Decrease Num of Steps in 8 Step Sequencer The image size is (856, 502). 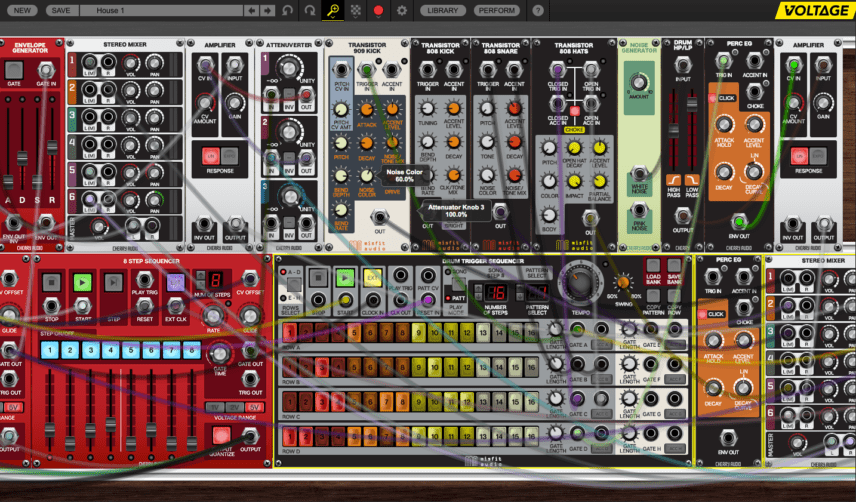coord(200,284)
